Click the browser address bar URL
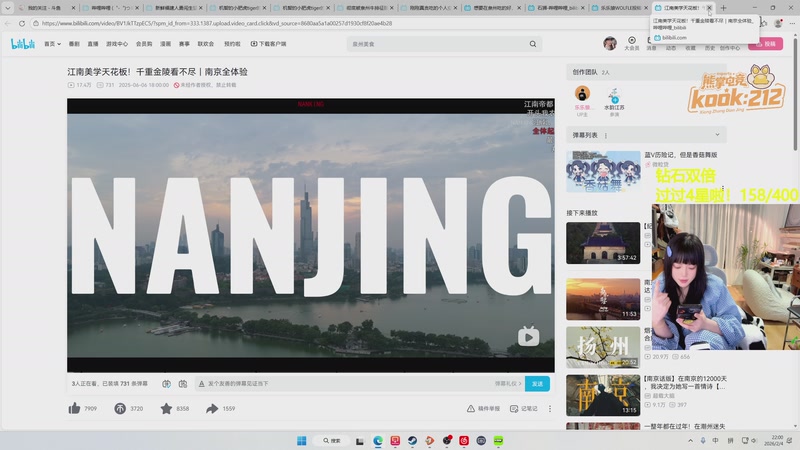 click(x=217, y=23)
